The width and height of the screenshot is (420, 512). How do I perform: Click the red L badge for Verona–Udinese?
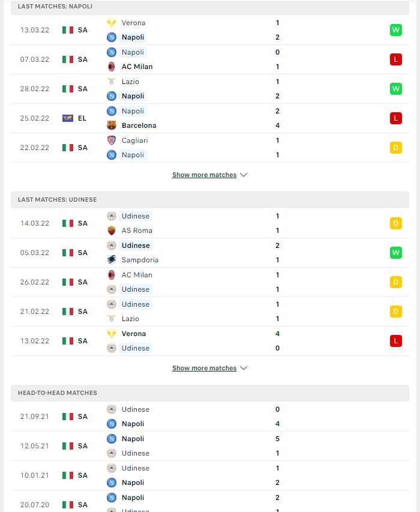(396, 341)
